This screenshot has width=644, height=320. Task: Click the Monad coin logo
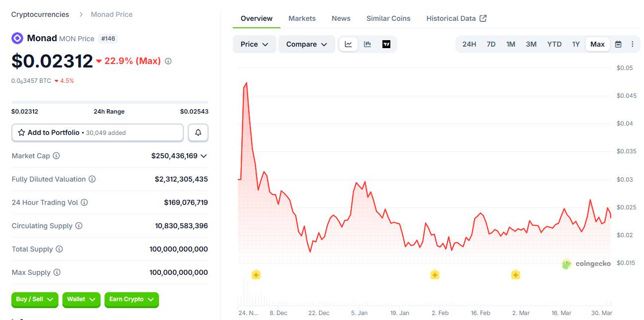point(16,38)
